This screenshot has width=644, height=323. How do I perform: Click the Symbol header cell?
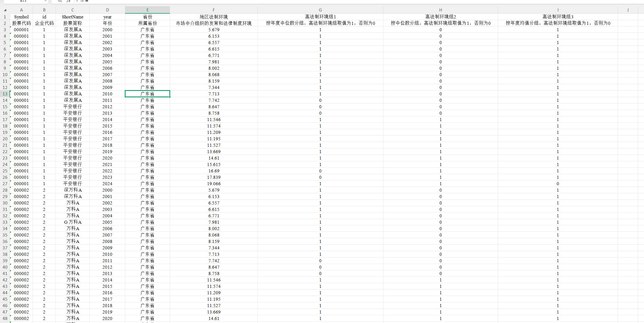(21, 17)
